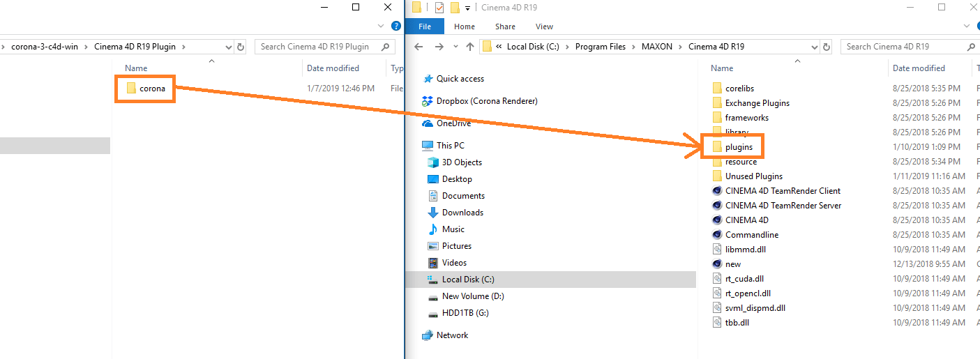980x359 pixels.
Task: Select the frameworks folder icon
Action: click(x=717, y=118)
